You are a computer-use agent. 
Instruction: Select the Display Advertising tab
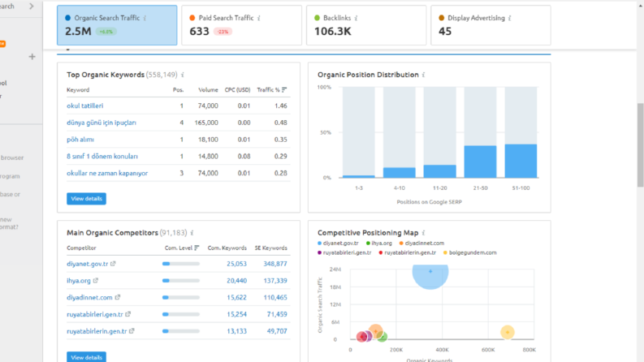pos(491,25)
